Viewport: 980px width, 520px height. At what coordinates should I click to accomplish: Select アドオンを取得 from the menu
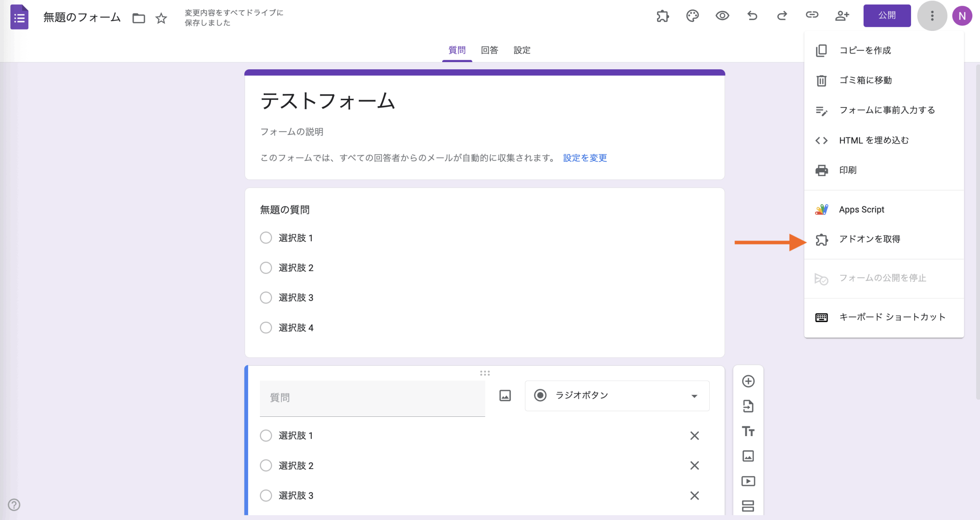pos(871,239)
